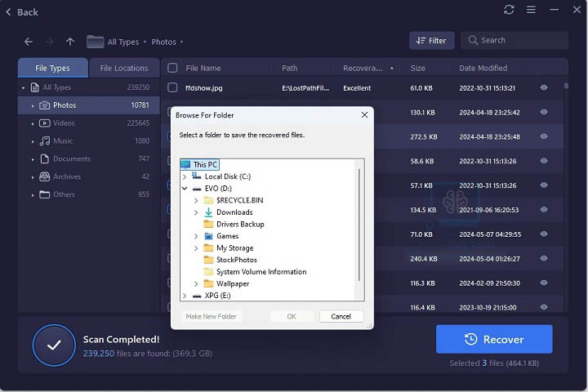The image size is (588, 392).
Task: Select Local Disk (C:) drive icon
Action: click(197, 176)
